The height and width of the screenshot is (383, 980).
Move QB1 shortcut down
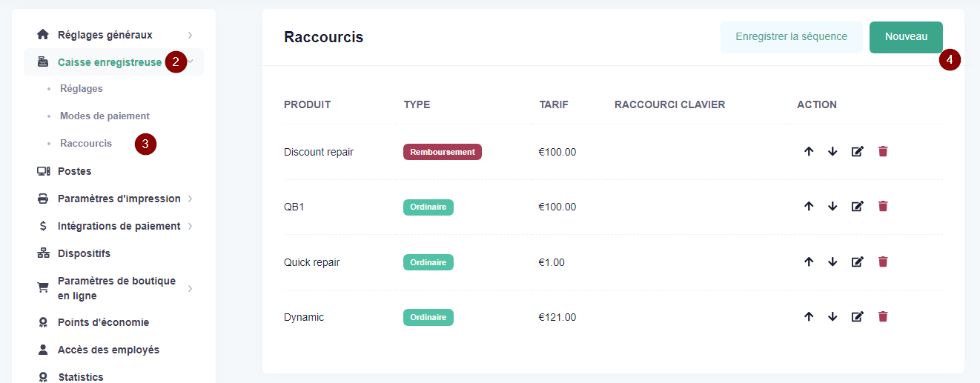832,207
